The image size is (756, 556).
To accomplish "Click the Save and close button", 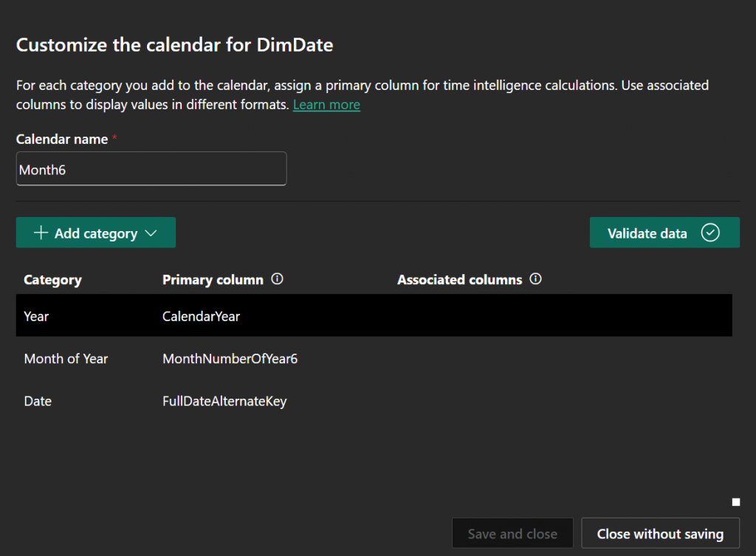I will click(x=512, y=534).
